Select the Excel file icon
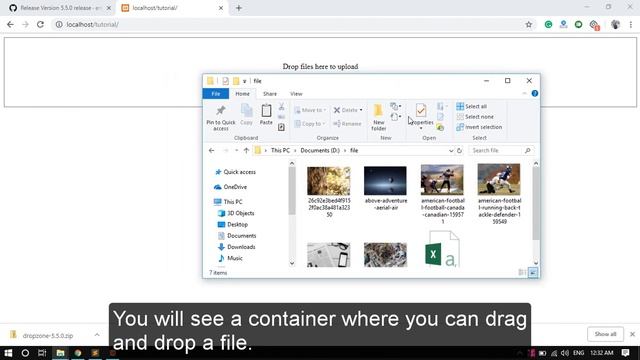The height and width of the screenshot is (360, 640). click(x=442, y=249)
